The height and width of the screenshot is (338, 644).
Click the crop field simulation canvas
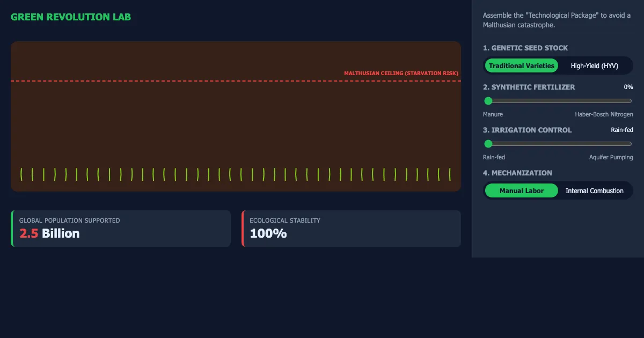click(236, 116)
